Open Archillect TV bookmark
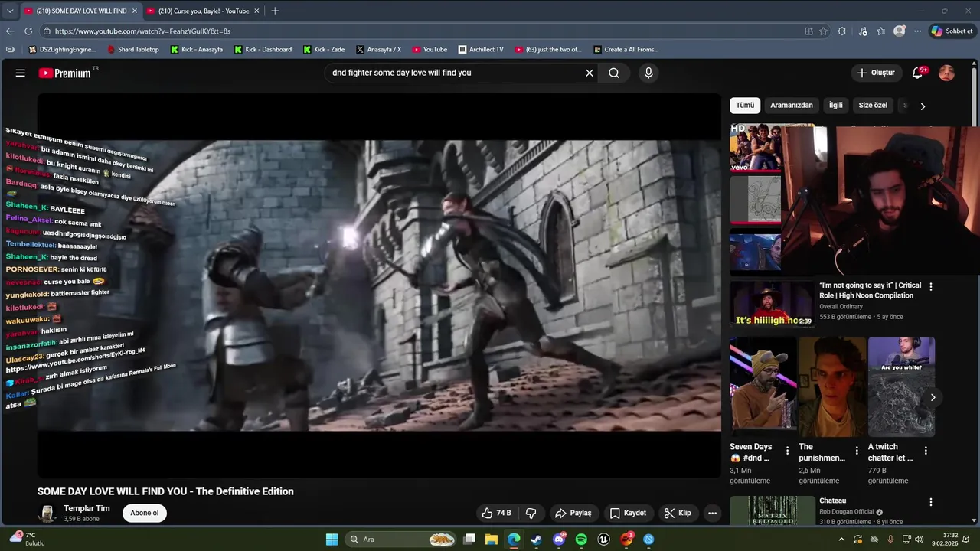This screenshot has height=551, width=980. click(481, 49)
